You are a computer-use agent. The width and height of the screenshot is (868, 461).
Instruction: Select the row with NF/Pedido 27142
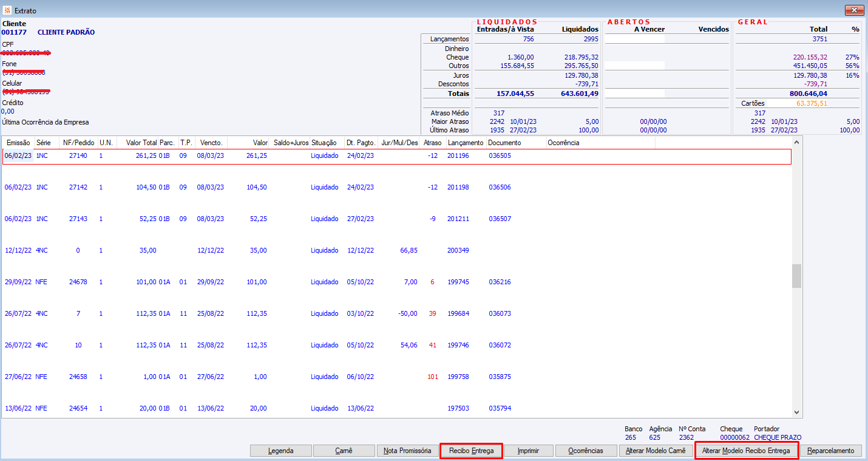click(x=78, y=187)
